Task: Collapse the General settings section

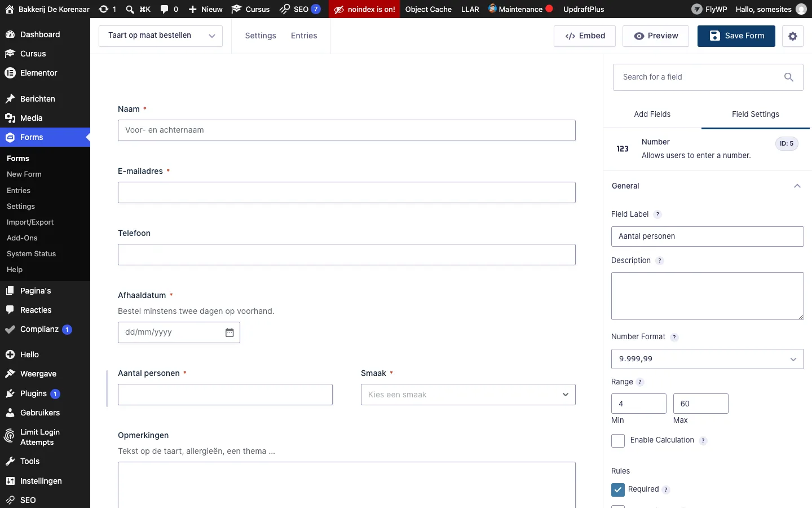Action: (797, 186)
